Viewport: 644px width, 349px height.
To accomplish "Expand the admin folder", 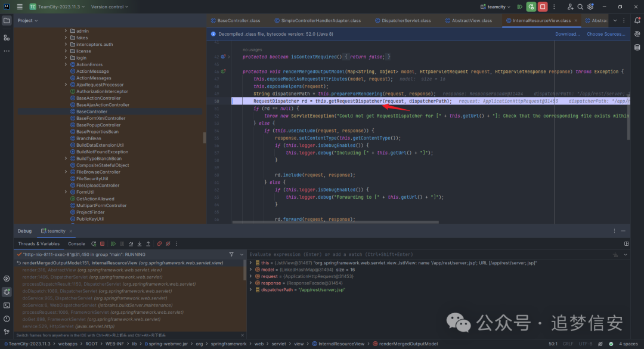I will point(66,31).
